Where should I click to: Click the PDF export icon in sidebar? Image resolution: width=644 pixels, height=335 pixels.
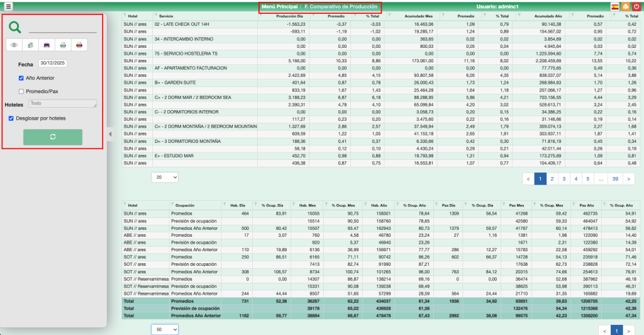tap(79, 45)
